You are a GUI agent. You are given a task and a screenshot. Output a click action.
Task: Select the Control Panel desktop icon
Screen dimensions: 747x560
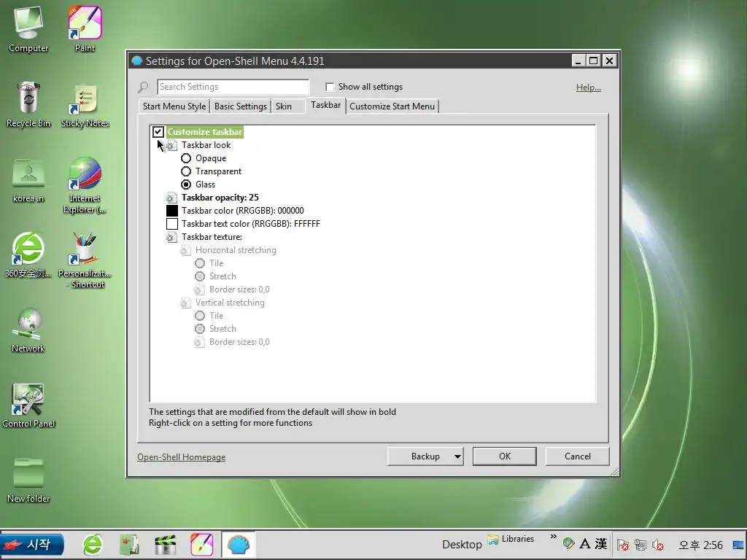[x=28, y=405]
